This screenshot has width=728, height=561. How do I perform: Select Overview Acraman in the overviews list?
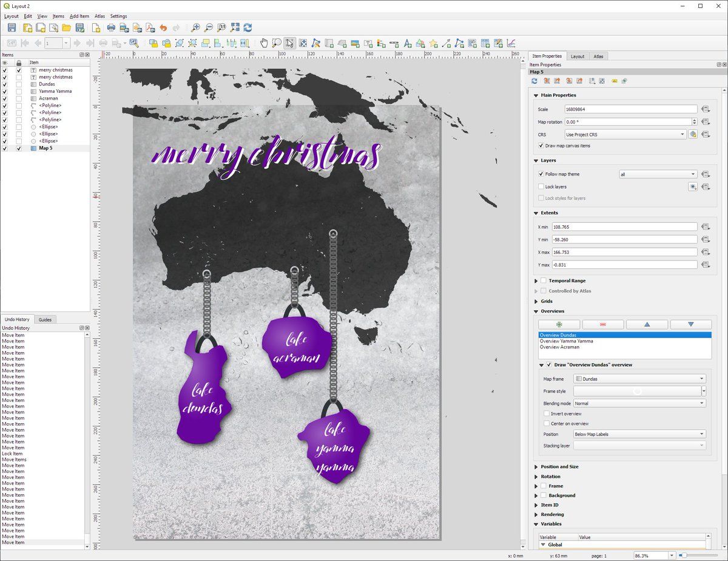click(x=559, y=347)
